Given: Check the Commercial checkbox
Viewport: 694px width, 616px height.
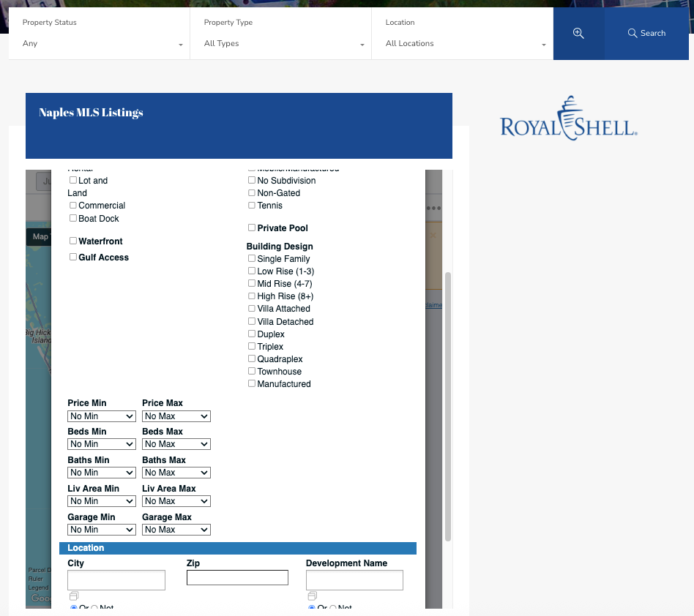Looking at the screenshot, I should 73,205.
